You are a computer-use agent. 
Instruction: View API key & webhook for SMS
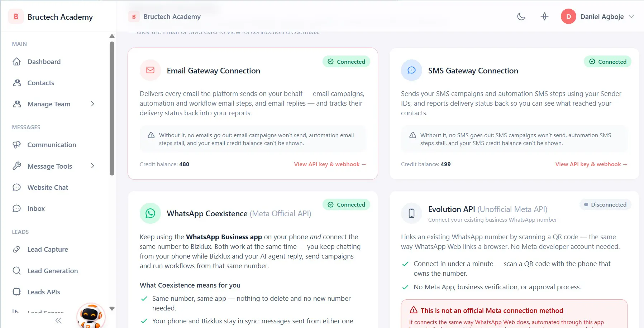(x=591, y=164)
